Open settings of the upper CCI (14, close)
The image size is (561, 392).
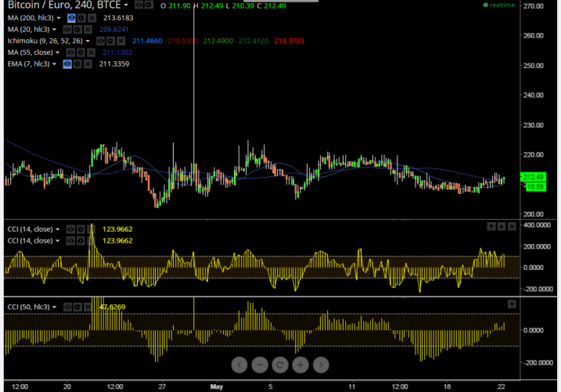(81, 229)
